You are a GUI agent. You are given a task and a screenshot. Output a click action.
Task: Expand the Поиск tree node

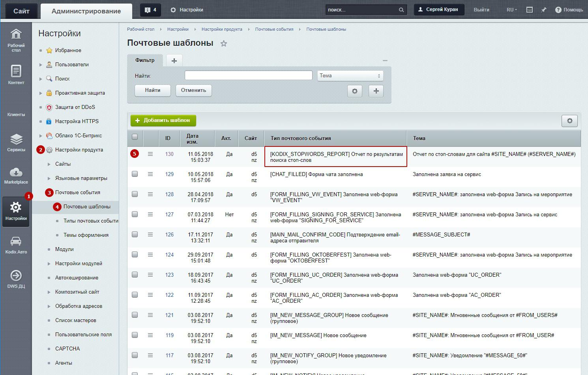coord(41,79)
